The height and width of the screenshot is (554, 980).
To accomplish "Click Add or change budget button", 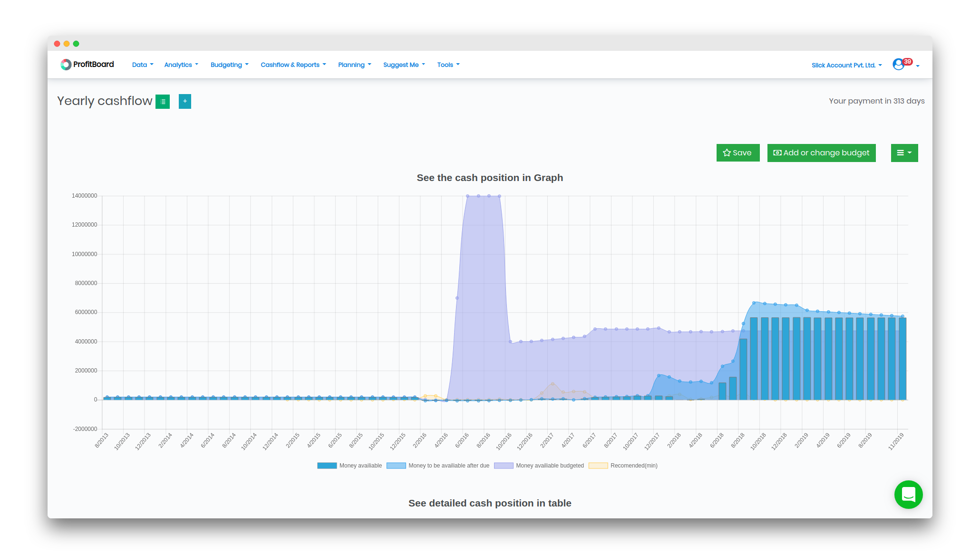I will tap(821, 153).
